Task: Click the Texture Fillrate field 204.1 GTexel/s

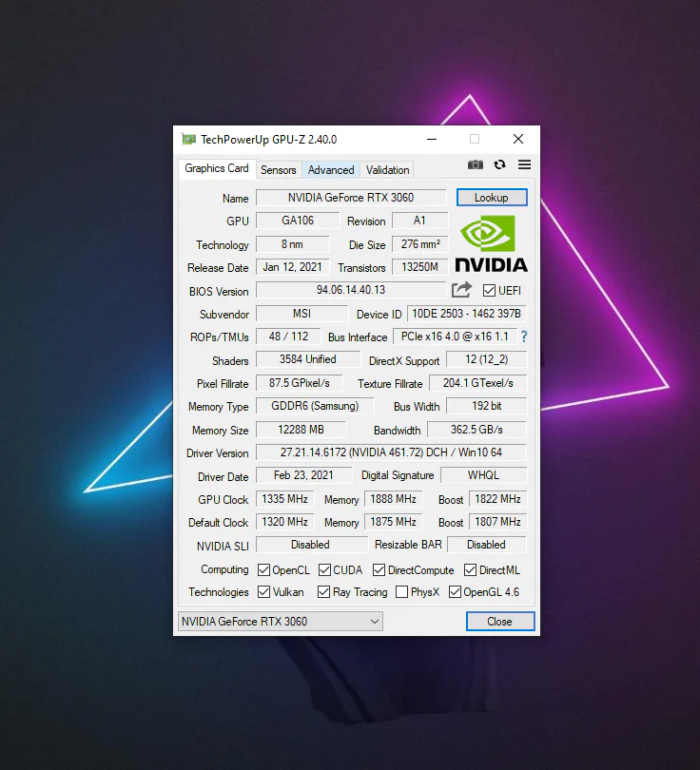Action: tap(478, 383)
